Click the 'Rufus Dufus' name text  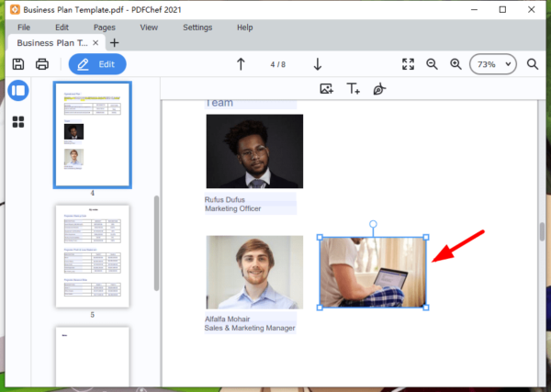click(x=225, y=199)
